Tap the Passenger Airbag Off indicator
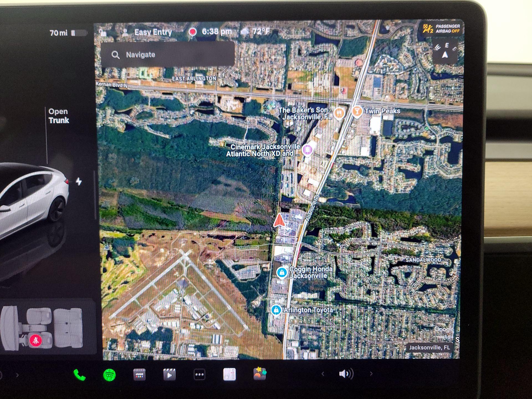532x399 pixels. pyautogui.click(x=441, y=29)
